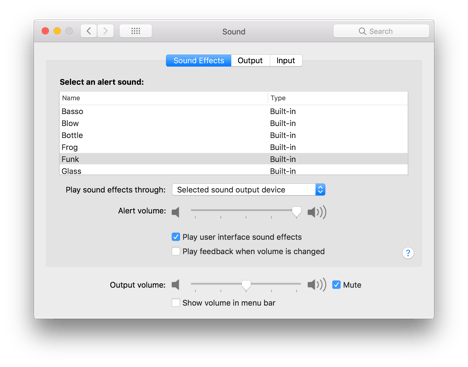The image size is (468, 367).
Task: Open help with the question mark button
Action: coord(408,253)
